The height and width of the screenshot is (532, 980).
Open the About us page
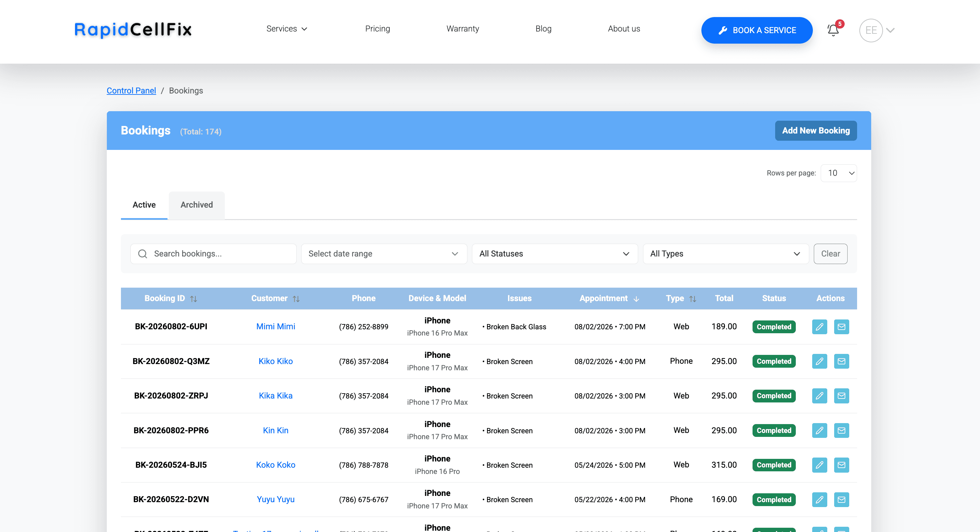tap(624, 29)
